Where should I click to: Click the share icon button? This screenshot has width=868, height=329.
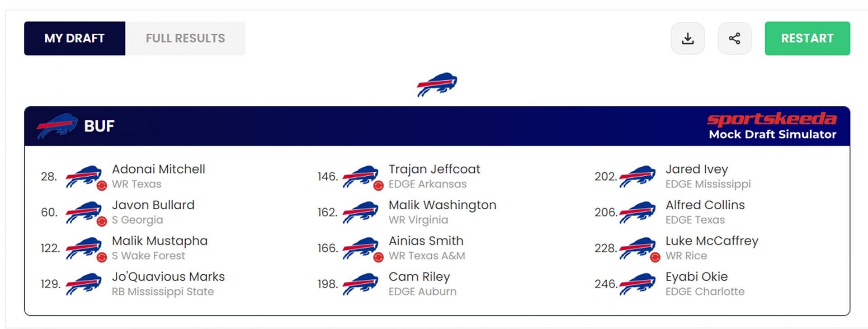coord(735,38)
